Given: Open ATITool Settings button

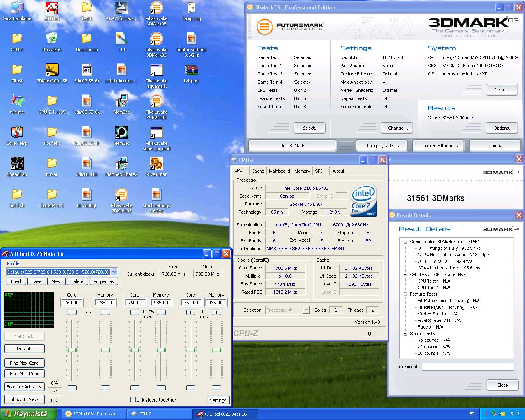Looking at the screenshot, I should coord(218,400).
